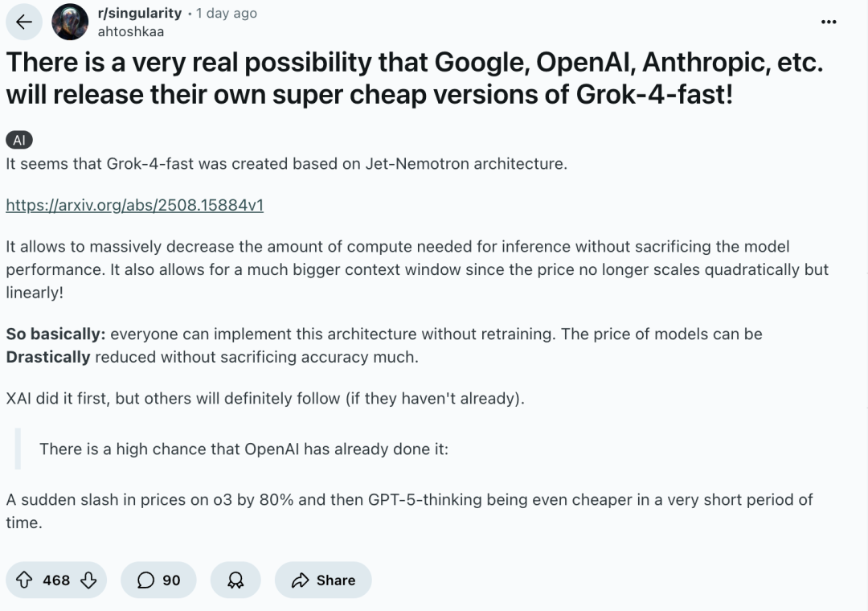Share this post

tap(323, 580)
